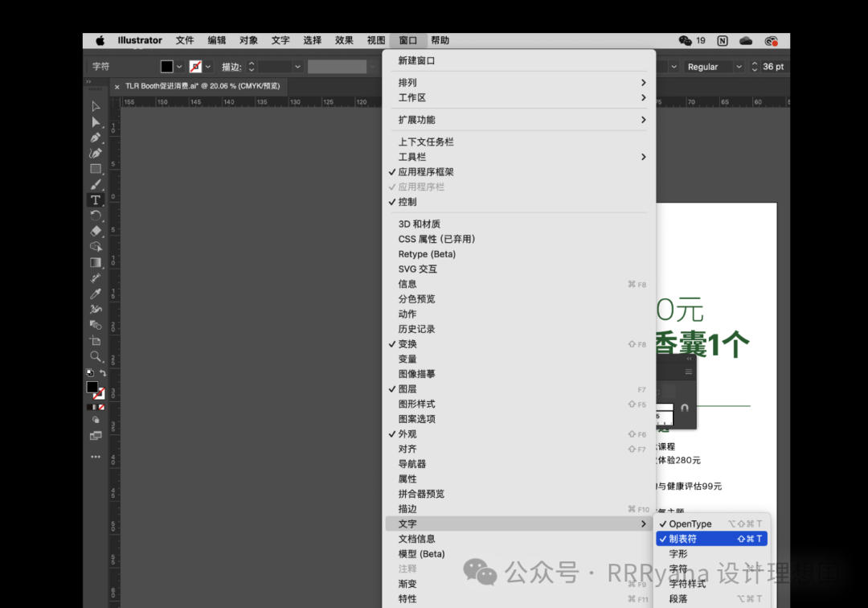Open the stroke weight dropdown arrow

tap(298, 67)
